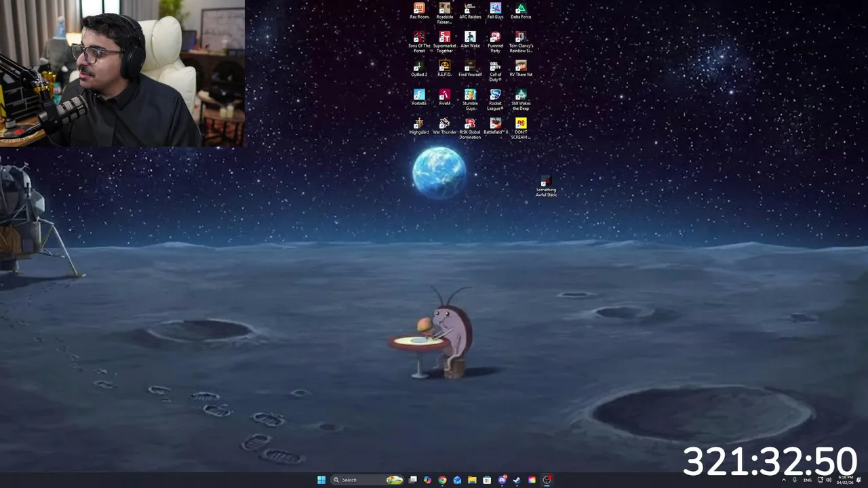The image size is (868, 488).
Task: Select the Alan Wake desktop icon
Action: pyautogui.click(x=470, y=40)
